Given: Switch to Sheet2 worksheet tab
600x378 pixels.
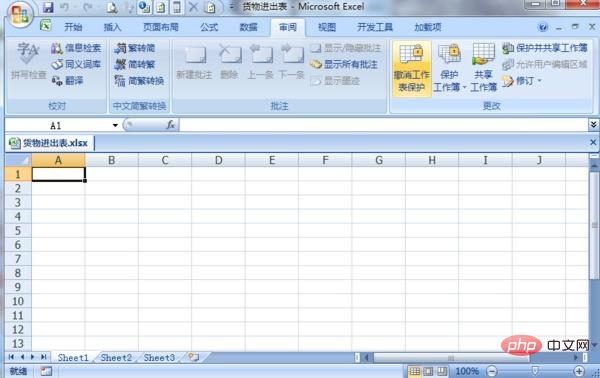Looking at the screenshot, I should [x=116, y=358].
